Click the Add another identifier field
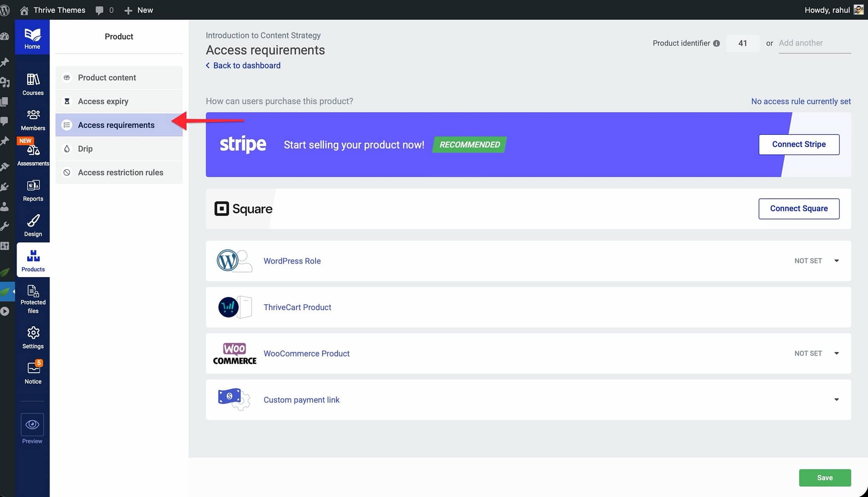The height and width of the screenshot is (497, 868). pyautogui.click(x=814, y=43)
